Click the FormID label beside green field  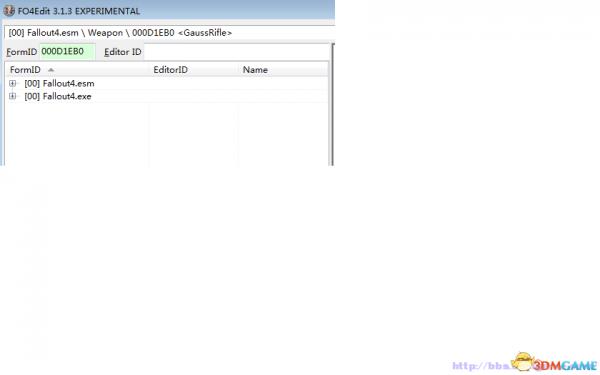pyautogui.click(x=21, y=52)
